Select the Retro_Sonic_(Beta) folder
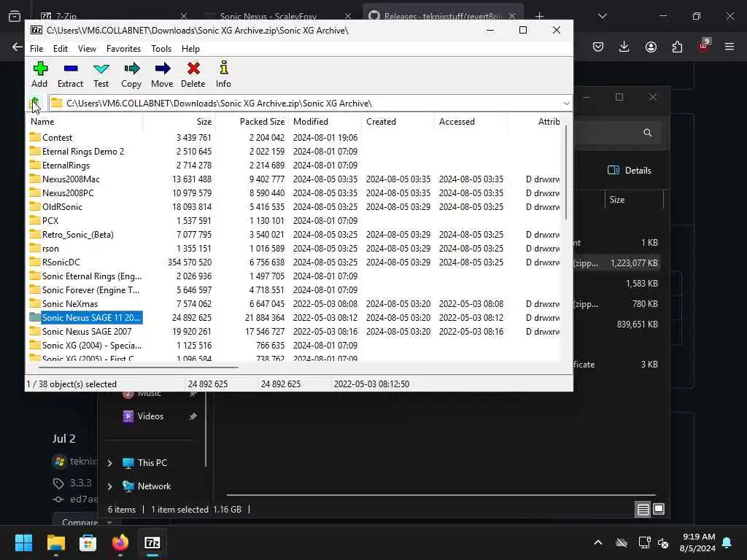747x560 pixels. coord(77,234)
